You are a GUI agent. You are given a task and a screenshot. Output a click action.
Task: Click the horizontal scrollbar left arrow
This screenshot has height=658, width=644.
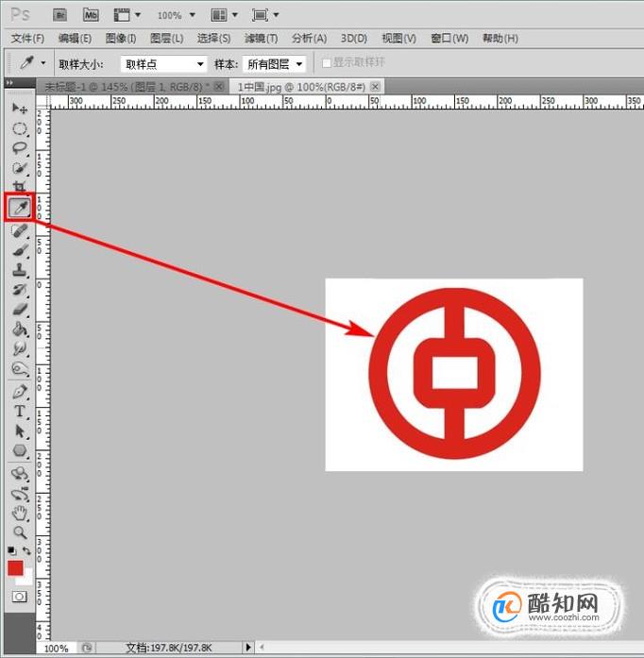coord(262,647)
